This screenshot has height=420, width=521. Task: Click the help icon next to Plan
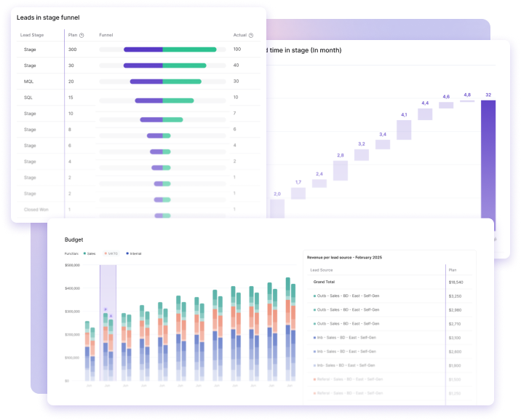81,35
